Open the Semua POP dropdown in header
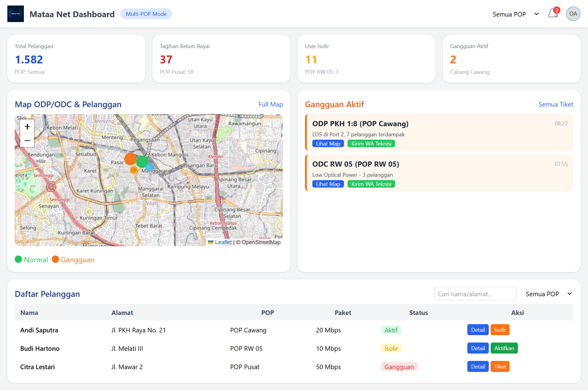This screenshot has width=588, height=390. pyautogui.click(x=509, y=14)
